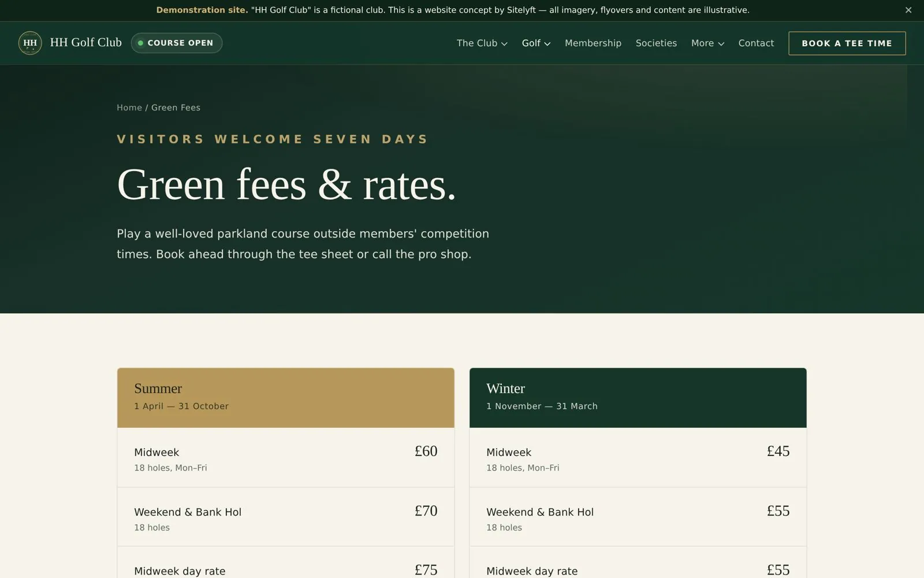Click the Green fees & rates heading

coord(286,185)
